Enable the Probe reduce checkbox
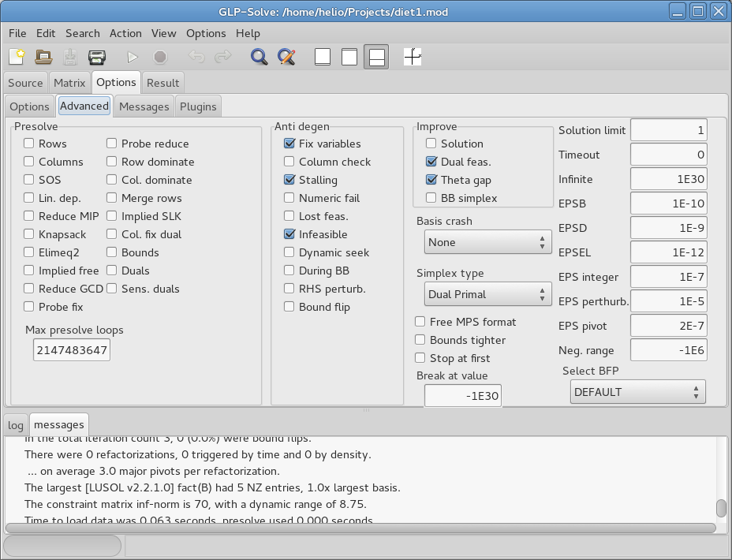Image resolution: width=732 pixels, height=560 pixels. click(x=112, y=144)
